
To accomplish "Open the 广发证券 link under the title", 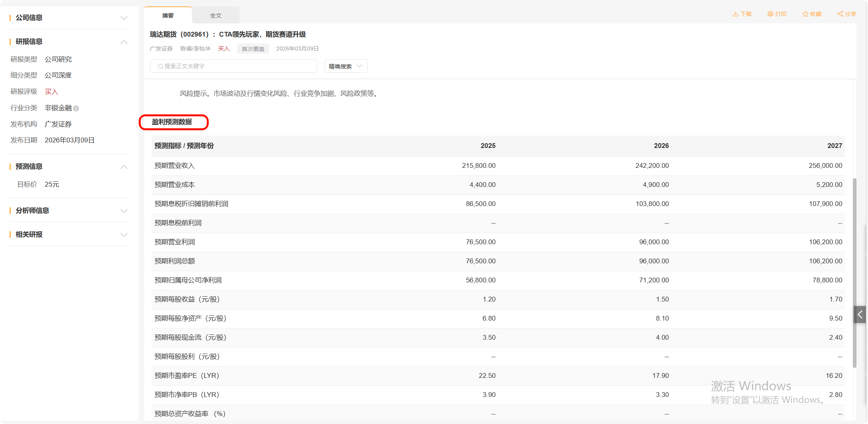I will [x=161, y=49].
